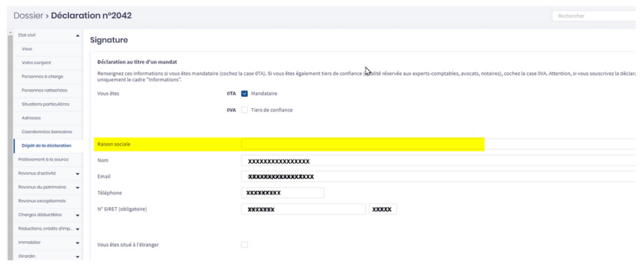Open Revenus exceptionnels section
This screenshot has width=644, height=272.
(x=42, y=201)
